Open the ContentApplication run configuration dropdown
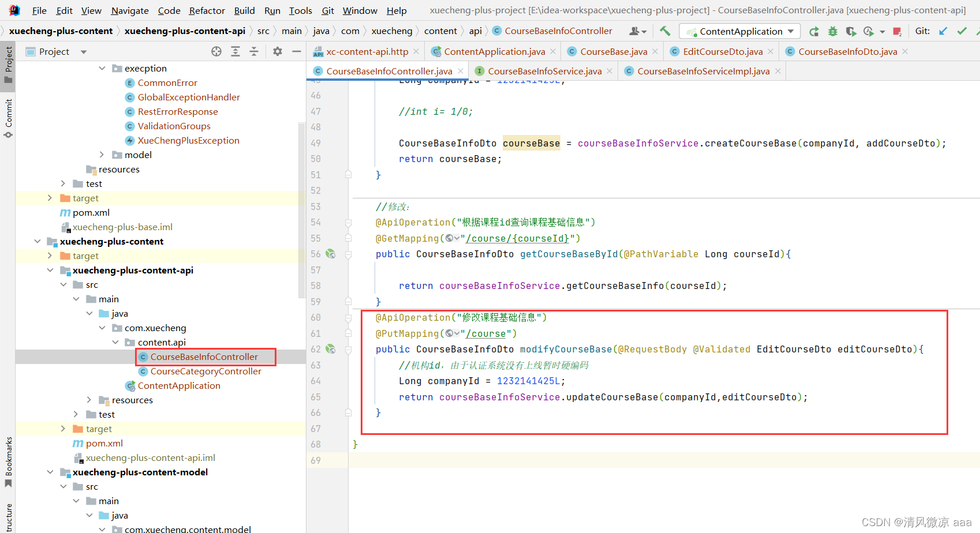 740,31
